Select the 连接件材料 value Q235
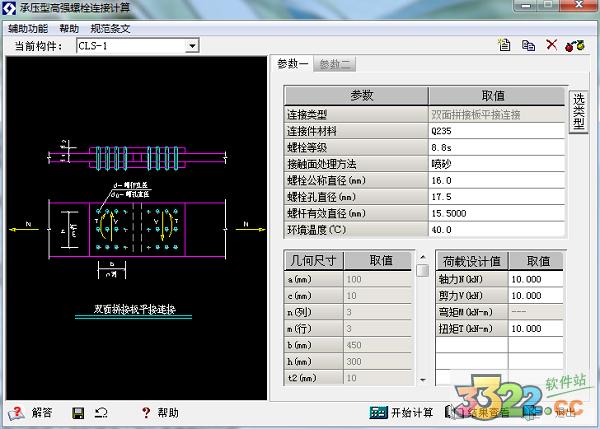This screenshot has width=600, height=429. pos(497,131)
